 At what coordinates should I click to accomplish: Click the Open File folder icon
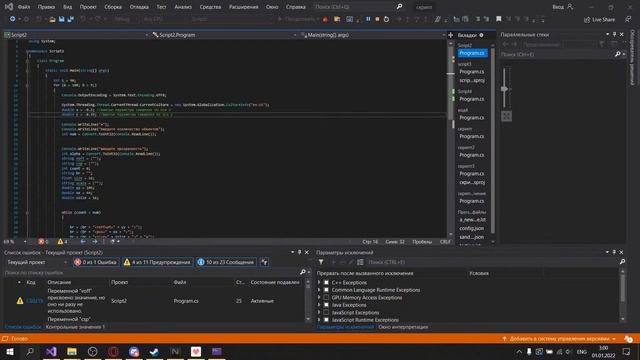pyautogui.click(x=52, y=19)
